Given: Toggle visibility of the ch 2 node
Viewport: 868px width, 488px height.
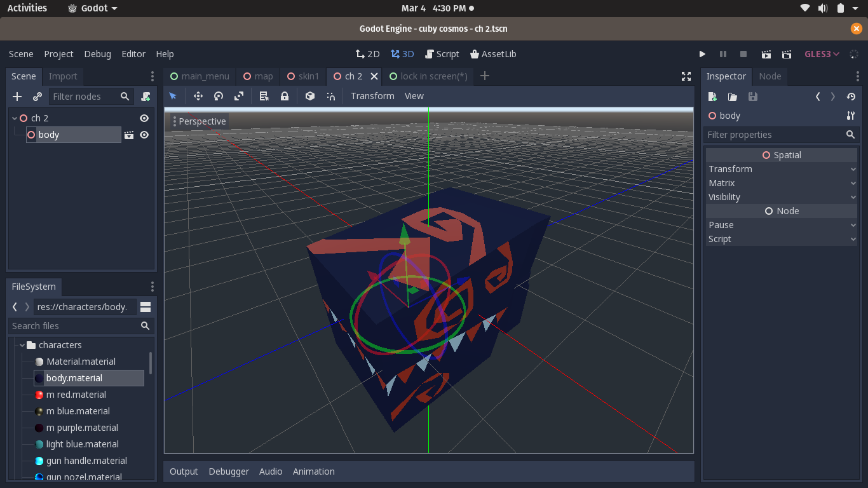Looking at the screenshot, I should 144,118.
